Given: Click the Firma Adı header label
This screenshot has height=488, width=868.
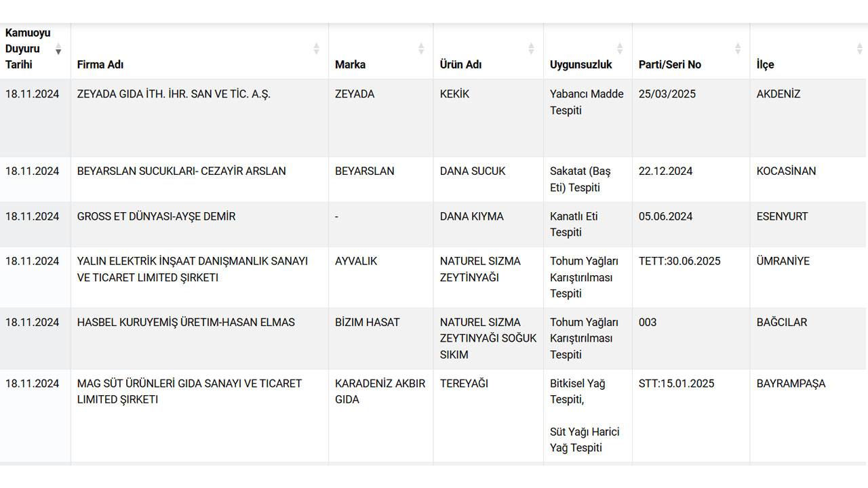Looking at the screenshot, I should pyautogui.click(x=100, y=65).
